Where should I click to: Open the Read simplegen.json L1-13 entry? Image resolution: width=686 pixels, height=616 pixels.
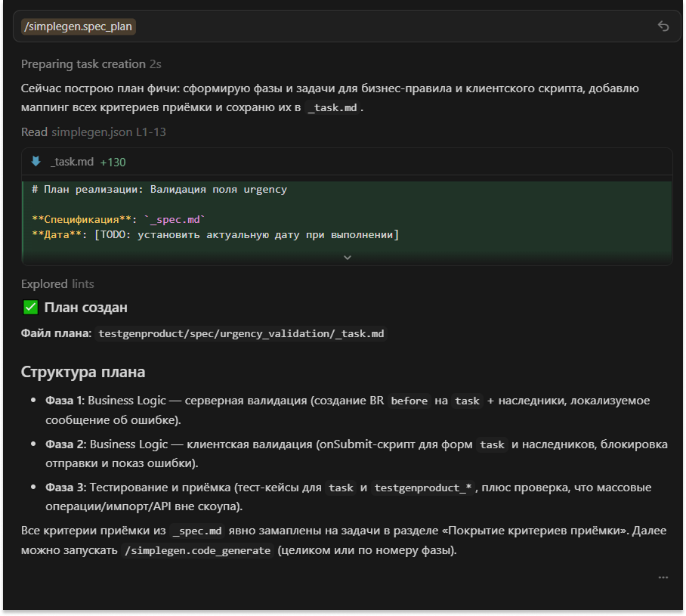93,132
